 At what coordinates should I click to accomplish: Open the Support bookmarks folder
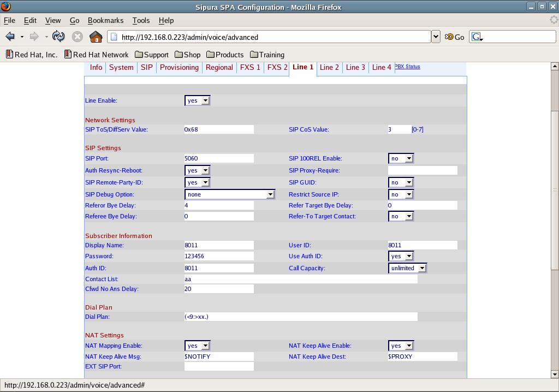click(151, 55)
